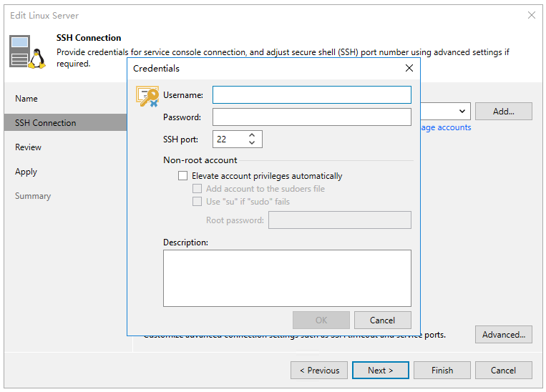Screen dimensions: 546x392
Task: Enable Elevate account privileges automatically
Action: pyautogui.click(x=183, y=176)
